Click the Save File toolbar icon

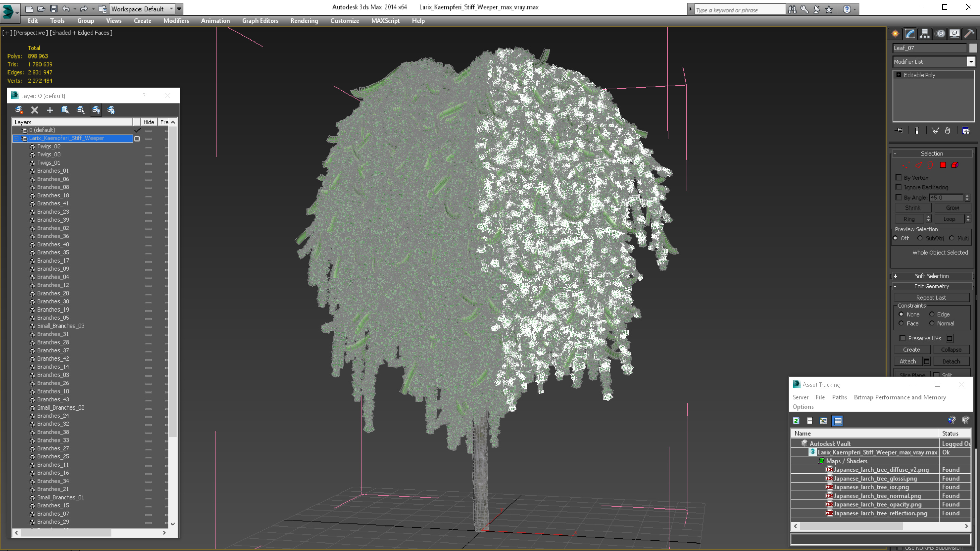(x=54, y=9)
